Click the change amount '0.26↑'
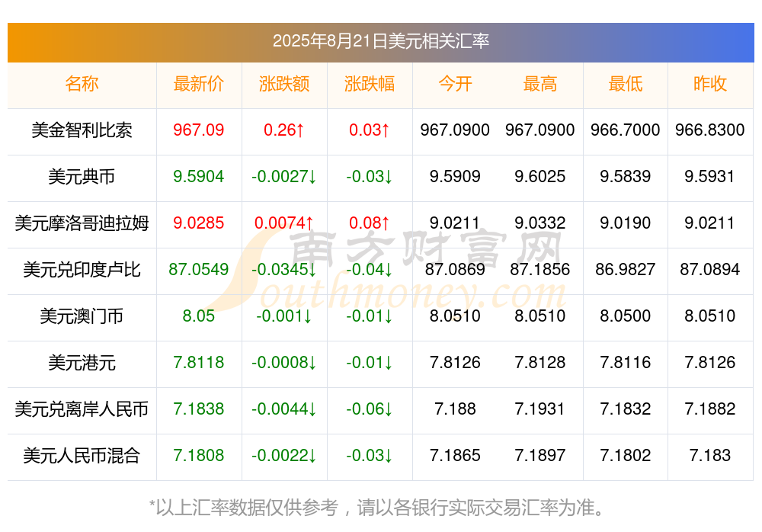 coord(283,130)
